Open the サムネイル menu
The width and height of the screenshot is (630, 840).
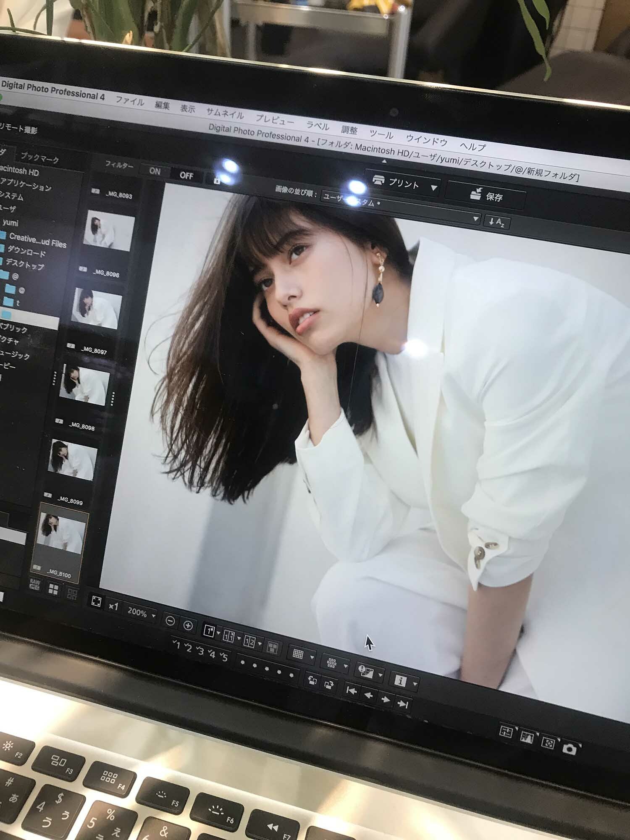tap(225, 113)
